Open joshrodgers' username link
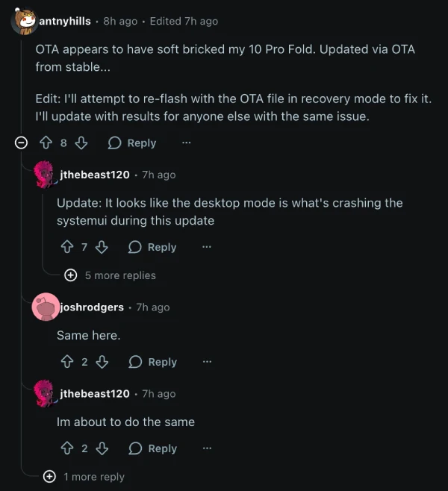Image resolution: width=448 pixels, height=491 pixels. [x=92, y=307]
